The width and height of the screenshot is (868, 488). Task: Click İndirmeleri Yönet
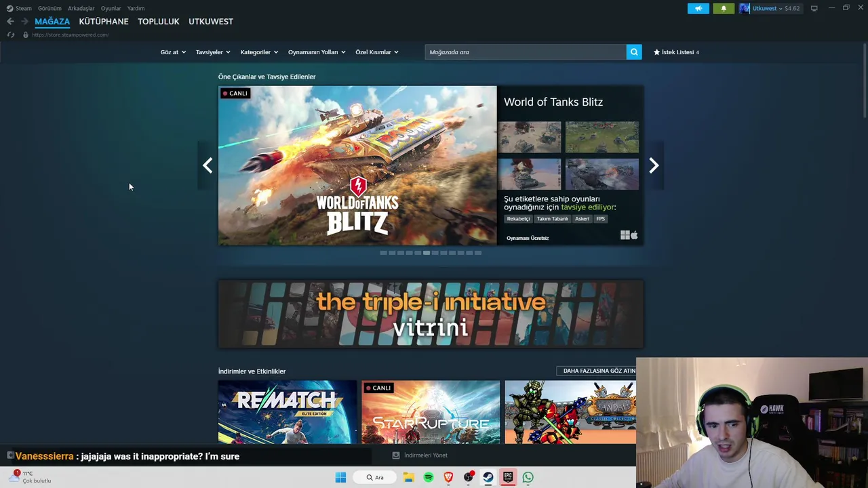coord(426,455)
